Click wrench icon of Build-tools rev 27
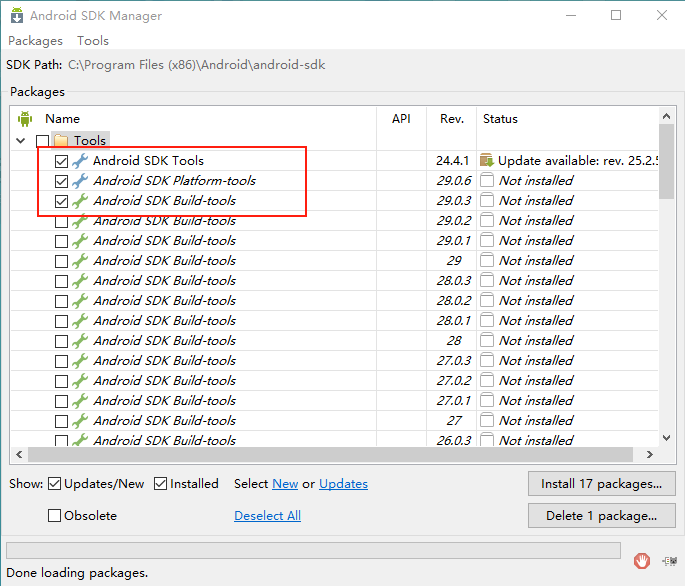Viewport: 685px width, 586px height. 80,421
